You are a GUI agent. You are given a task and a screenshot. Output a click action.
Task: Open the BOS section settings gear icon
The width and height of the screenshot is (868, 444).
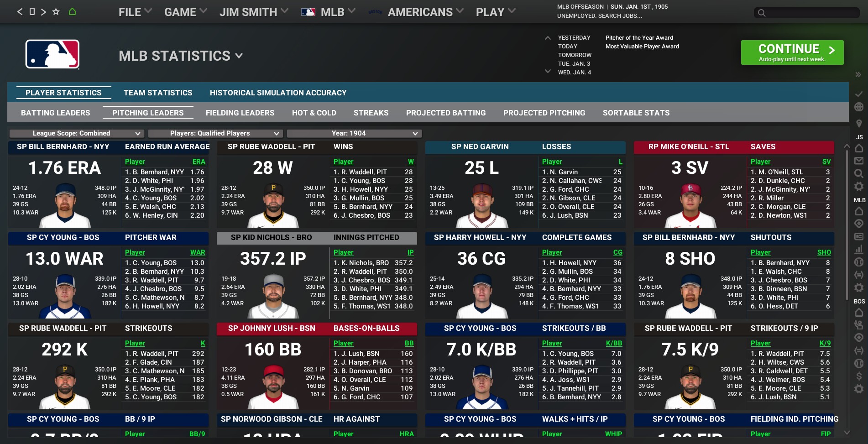858,389
